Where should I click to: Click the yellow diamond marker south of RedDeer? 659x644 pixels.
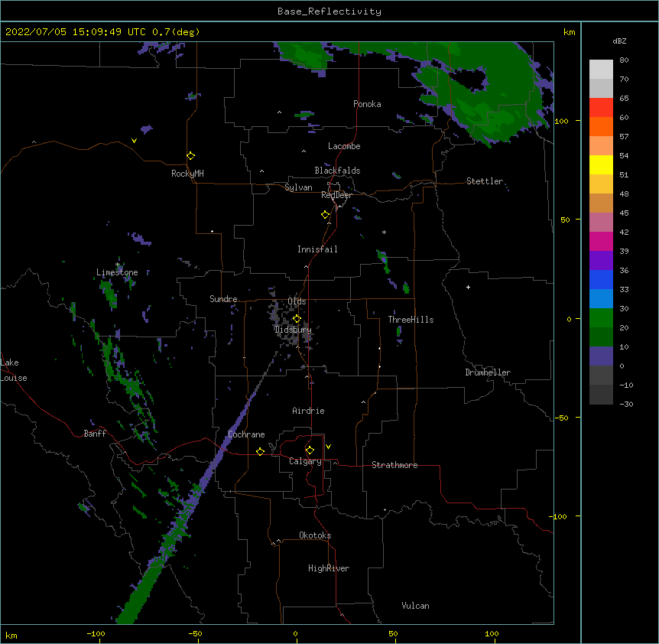[326, 215]
